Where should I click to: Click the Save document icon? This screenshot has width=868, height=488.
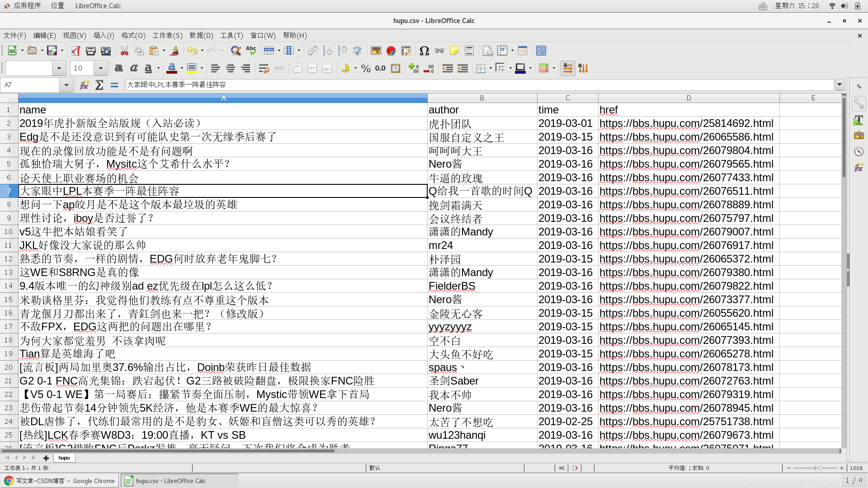tap(52, 51)
